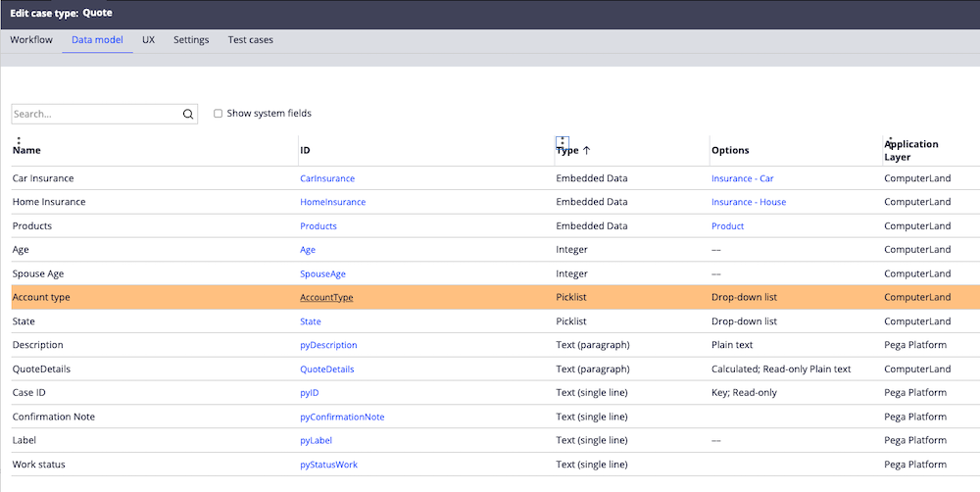Viewport: 980px width, 492px height.
Task: Open the Insurance - House data type link
Action: (749, 202)
